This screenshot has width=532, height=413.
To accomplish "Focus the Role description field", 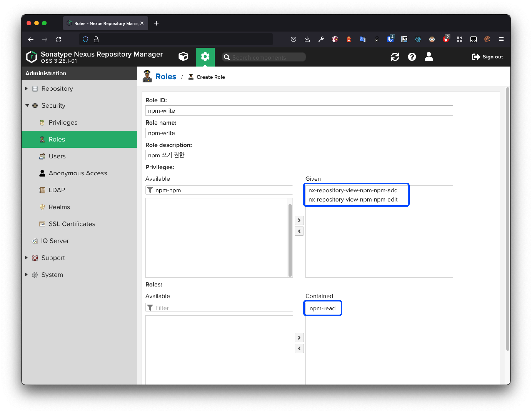I will tap(299, 155).
